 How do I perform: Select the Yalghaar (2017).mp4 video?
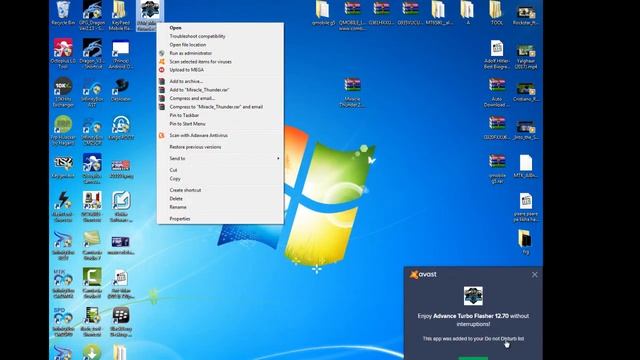pos(526,56)
